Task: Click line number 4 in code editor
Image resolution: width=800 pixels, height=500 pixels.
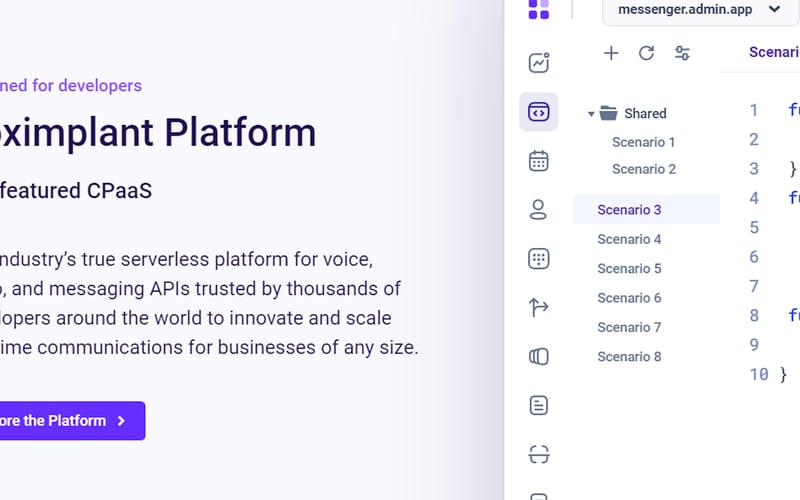Action: pyautogui.click(x=754, y=198)
